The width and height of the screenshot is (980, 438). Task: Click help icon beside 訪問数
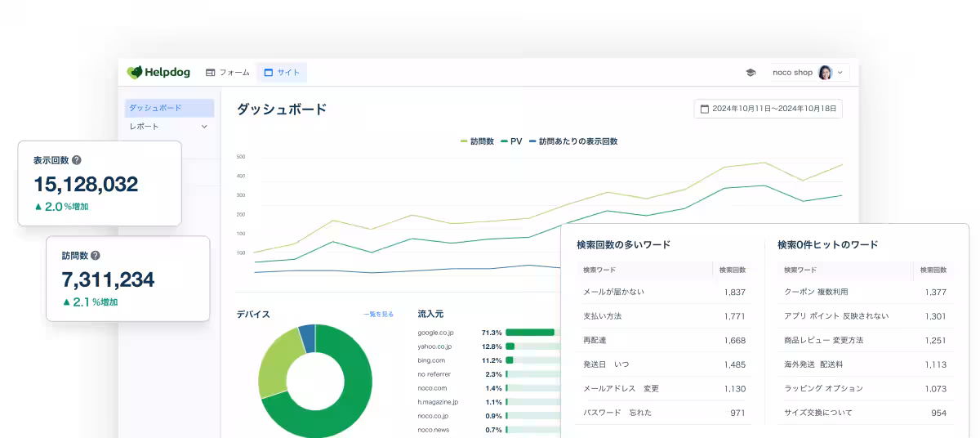(96, 256)
